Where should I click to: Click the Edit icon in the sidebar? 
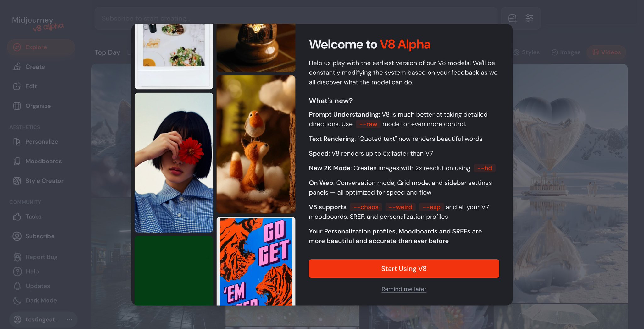[17, 86]
